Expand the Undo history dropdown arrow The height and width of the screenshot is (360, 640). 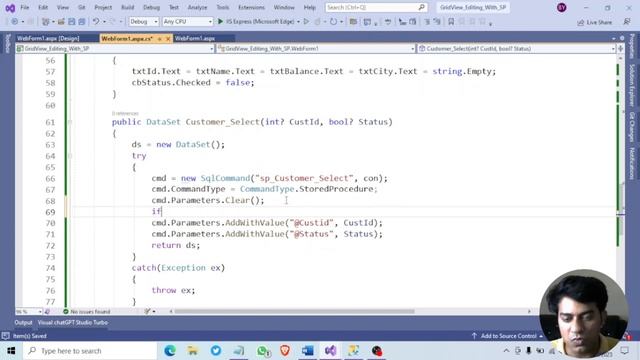coord(104,22)
